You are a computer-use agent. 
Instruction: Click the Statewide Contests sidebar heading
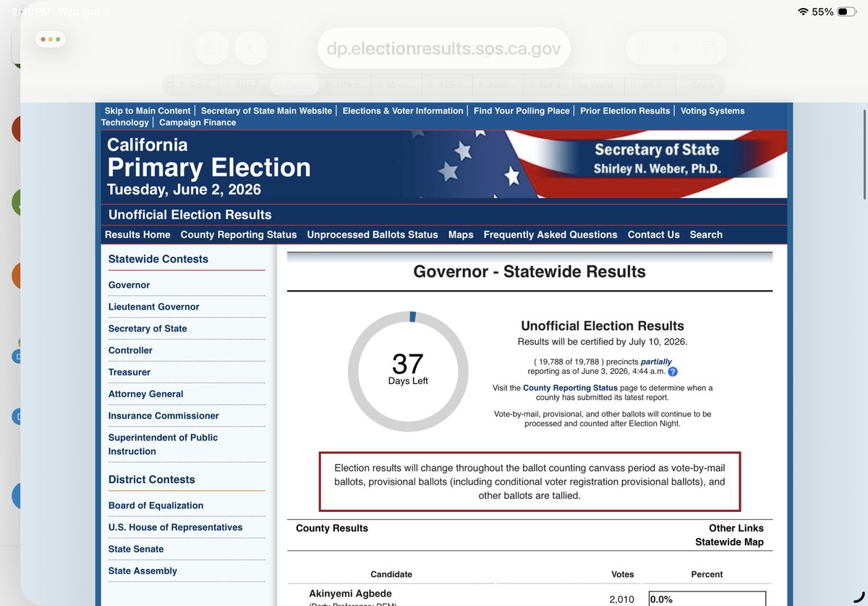(x=158, y=259)
